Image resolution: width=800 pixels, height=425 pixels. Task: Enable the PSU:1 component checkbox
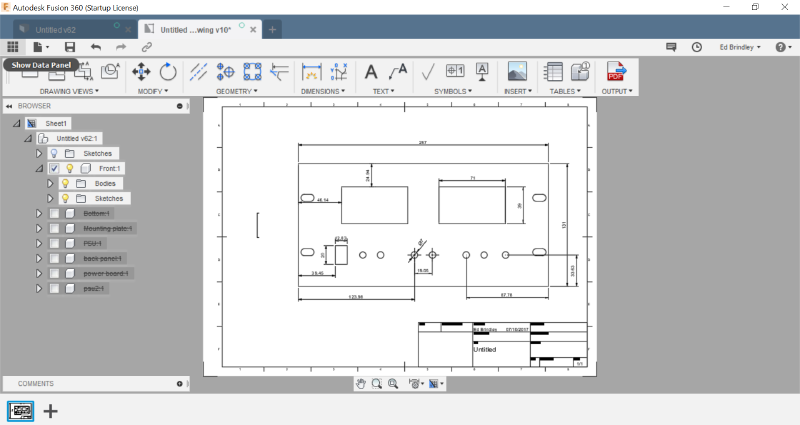(54, 243)
